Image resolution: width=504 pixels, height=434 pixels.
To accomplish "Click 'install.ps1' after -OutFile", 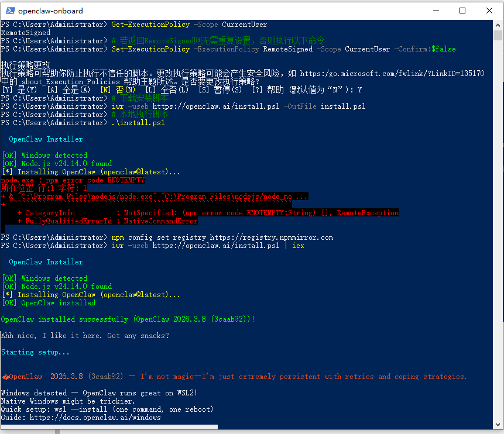I will pos(343,106).
